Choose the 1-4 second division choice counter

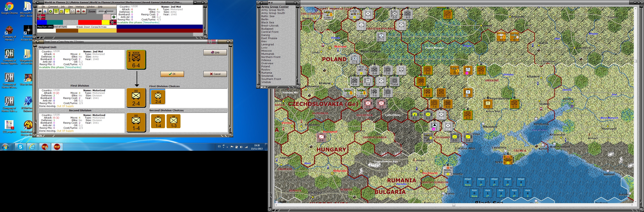158,121
